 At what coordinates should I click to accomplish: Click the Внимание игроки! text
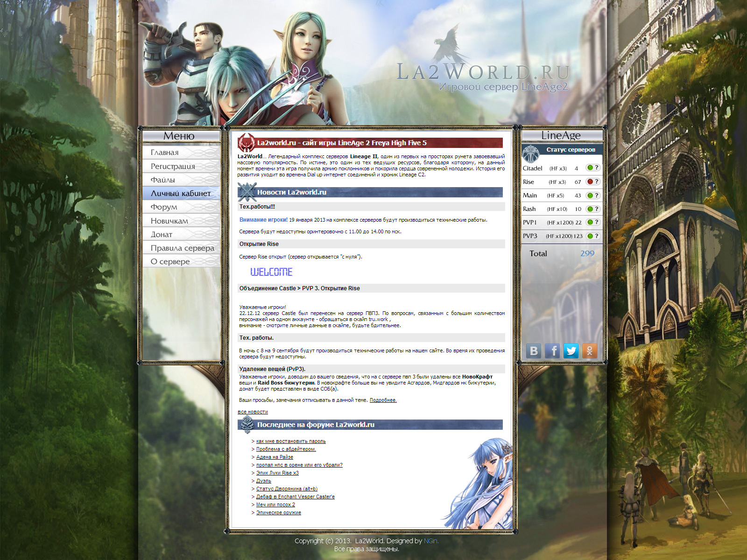coord(264,220)
